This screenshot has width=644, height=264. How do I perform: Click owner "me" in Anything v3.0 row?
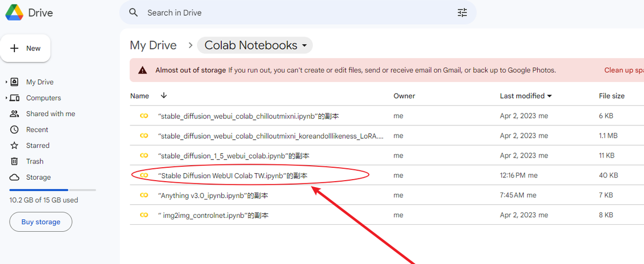pos(398,195)
